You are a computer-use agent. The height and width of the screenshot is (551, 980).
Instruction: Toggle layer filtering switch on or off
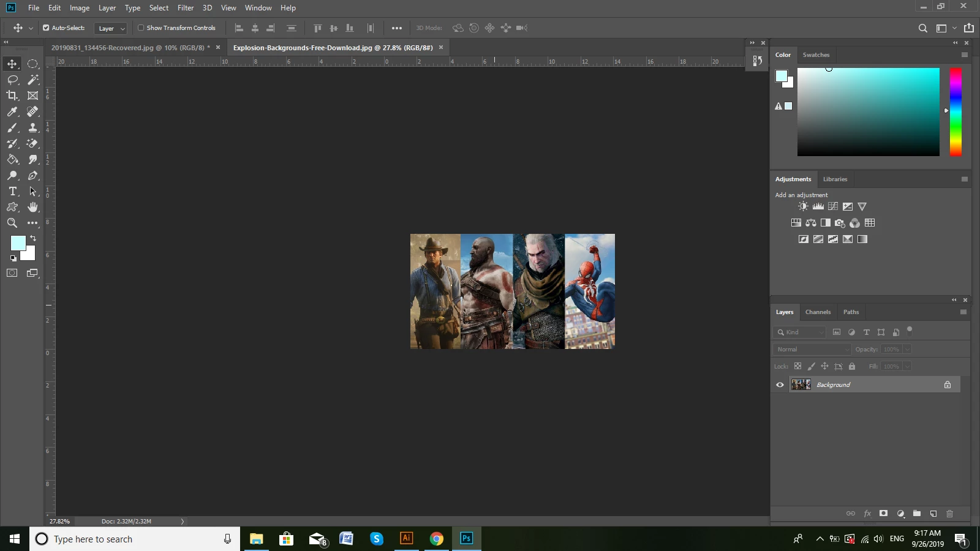(x=910, y=330)
